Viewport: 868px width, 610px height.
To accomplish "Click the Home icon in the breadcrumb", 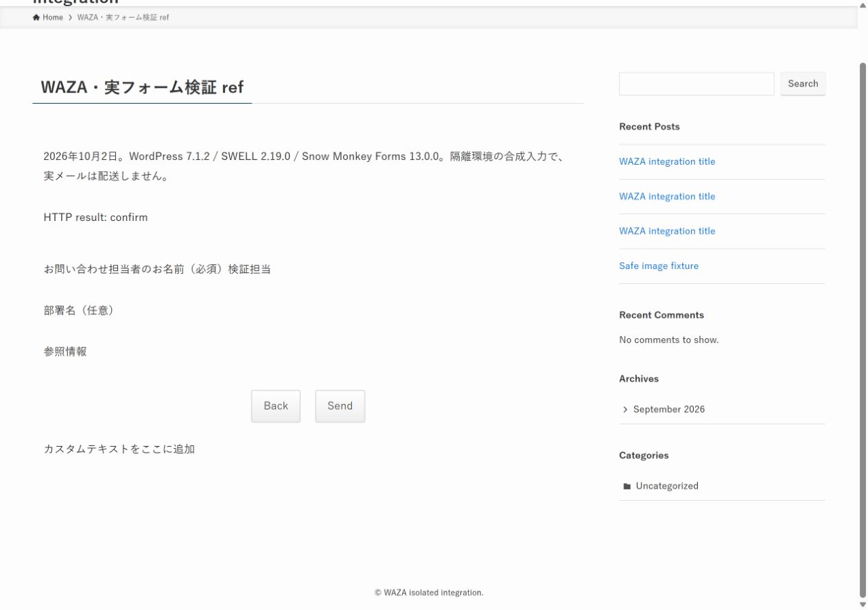I will click(x=36, y=18).
